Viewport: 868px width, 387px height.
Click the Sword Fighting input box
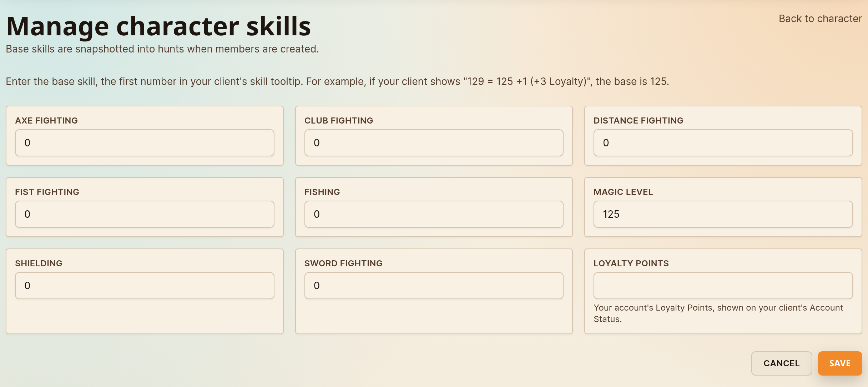pos(434,286)
